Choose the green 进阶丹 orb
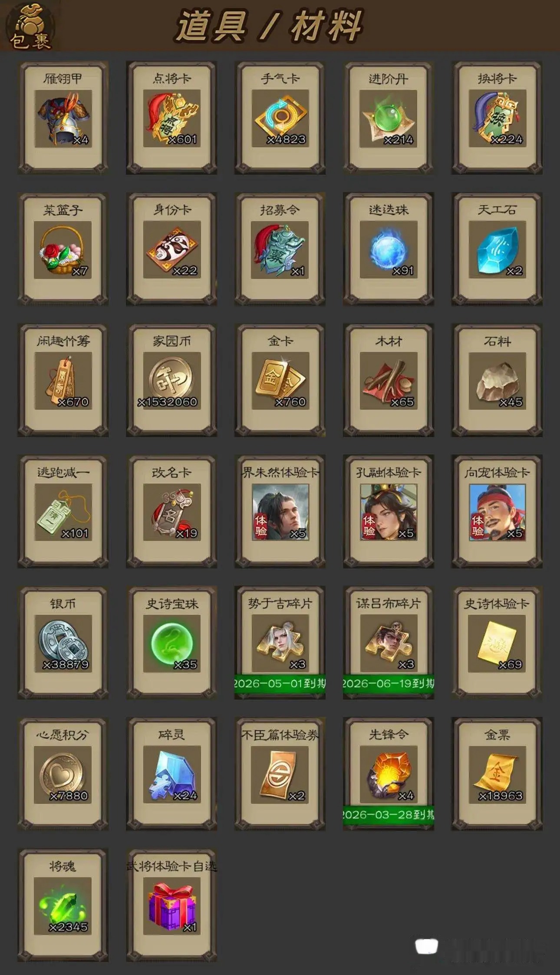 tap(389, 118)
